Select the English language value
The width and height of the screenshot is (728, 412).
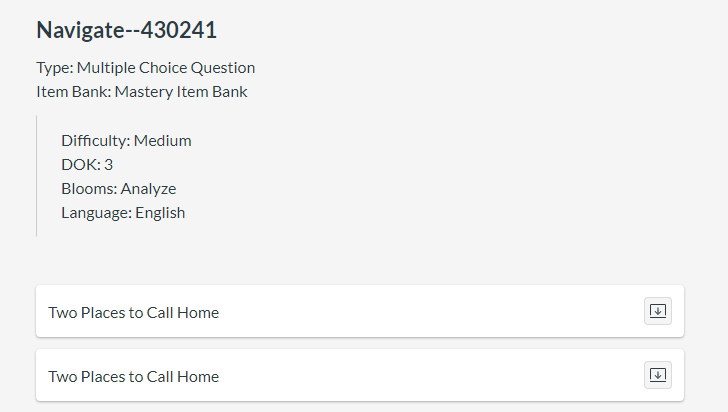160,212
